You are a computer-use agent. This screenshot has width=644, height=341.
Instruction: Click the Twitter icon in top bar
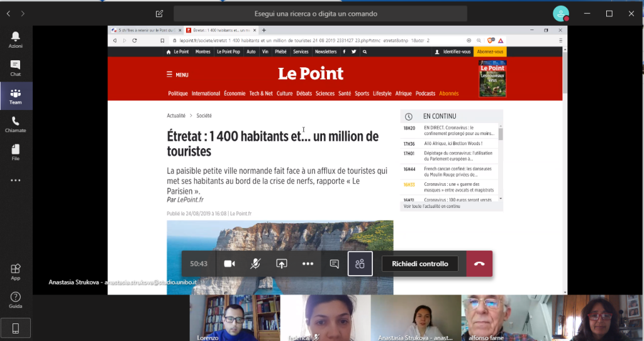[x=353, y=51]
